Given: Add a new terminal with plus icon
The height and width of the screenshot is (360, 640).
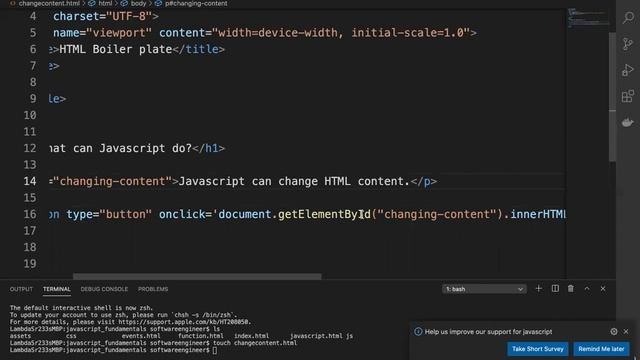Looking at the screenshot, I should click(x=538, y=289).
